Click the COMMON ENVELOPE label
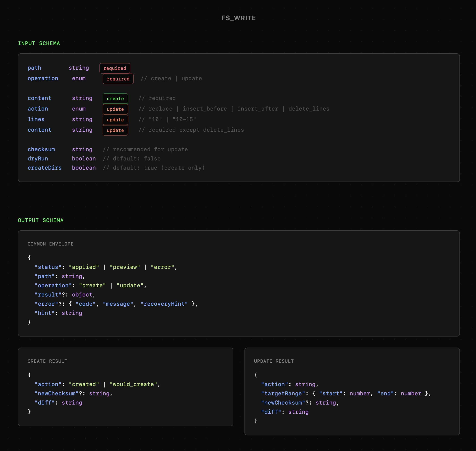Viewport: 476px width, 451px height. coord(50,244)
